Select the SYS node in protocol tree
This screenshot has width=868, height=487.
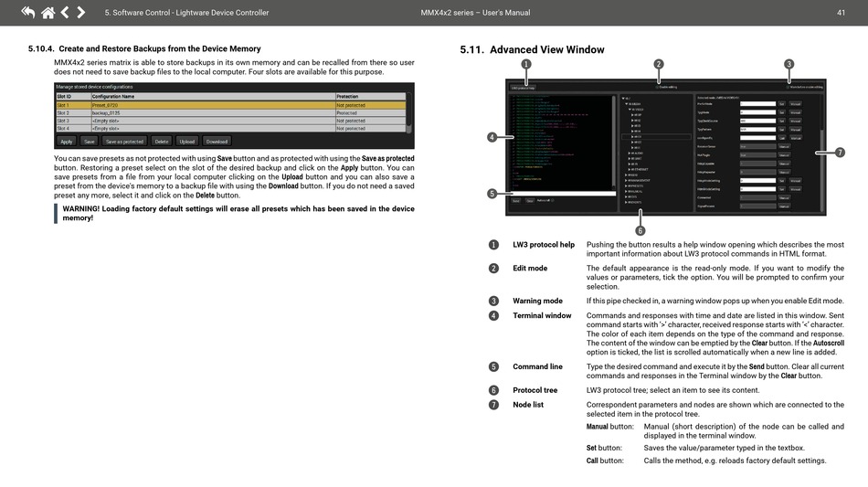[x=631, y=196]
